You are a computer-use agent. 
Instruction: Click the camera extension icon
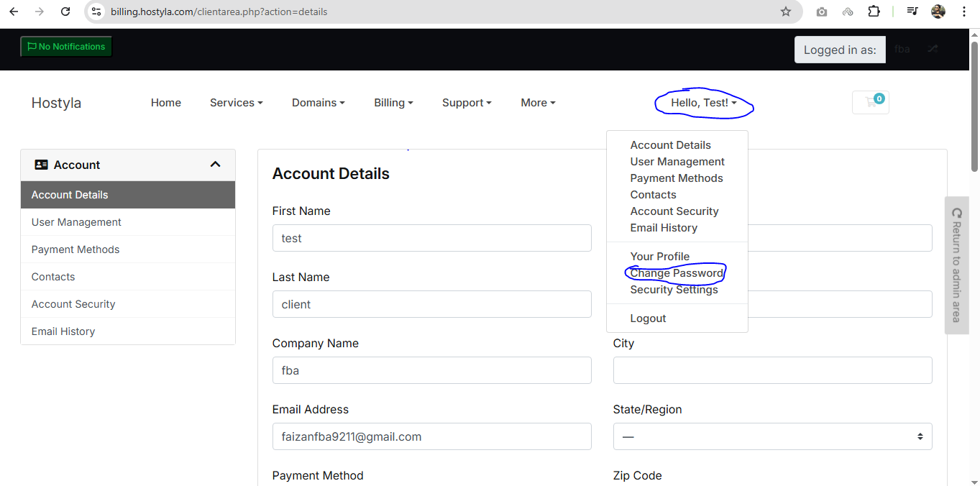tap(822, 12)
